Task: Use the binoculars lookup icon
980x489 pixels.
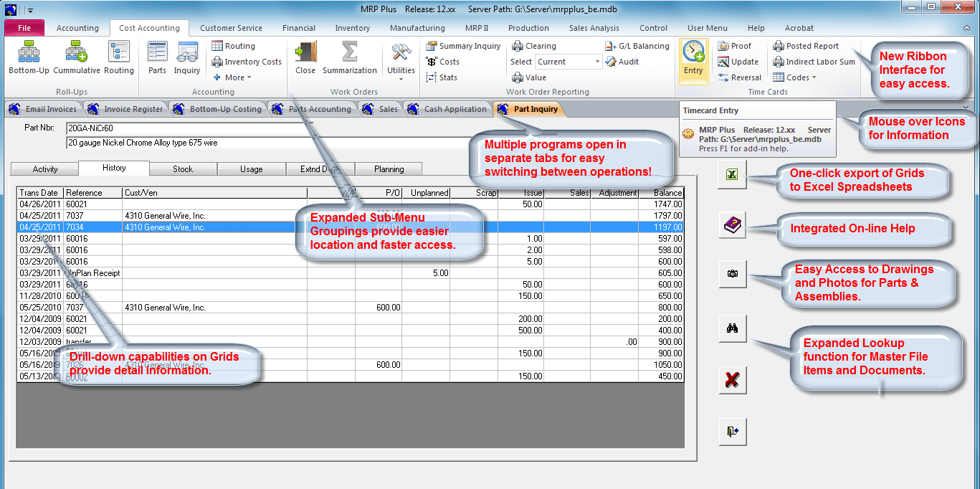Action: coord(732,328)
